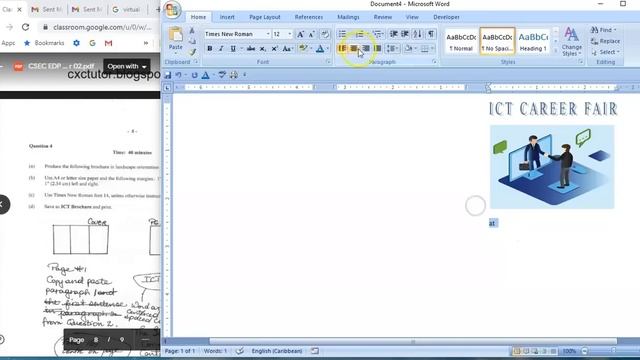Click the Copy icon in Clipboard group
Screen dimensions: 640x360
click(x=192, y=41)
